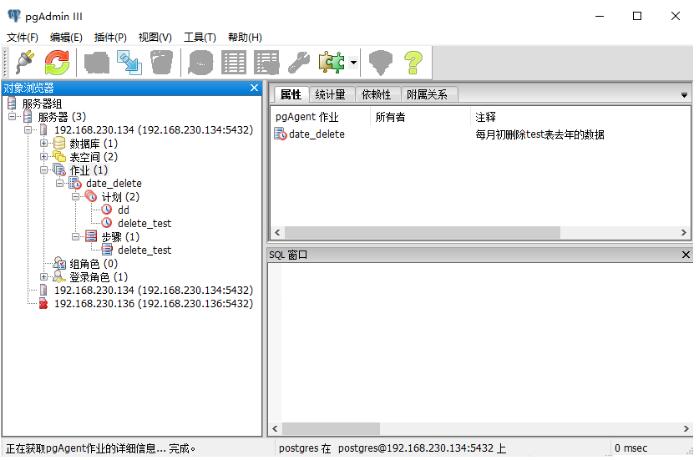Screen dimensions: 700x460
Task: Collapse the date_delete job node
Action: tap(60, 184)
